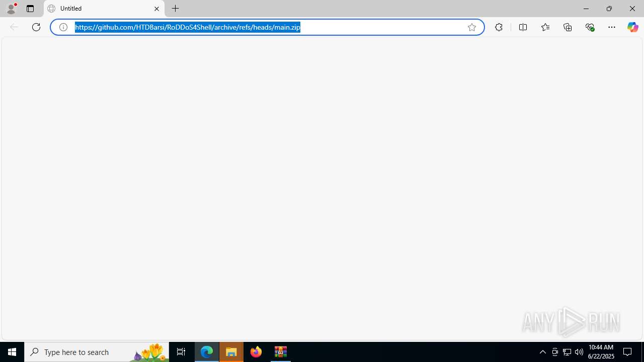Screen dimensions: 644x362
Task: Close the Edge window
Action: tap(632, 9)
